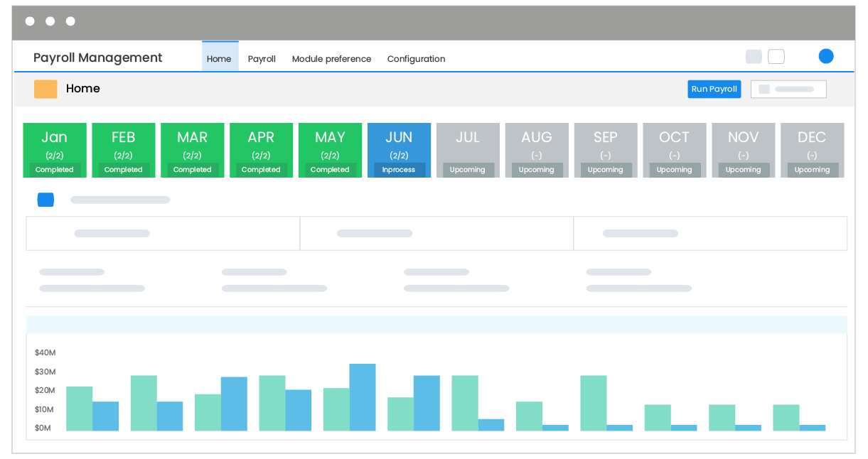868x459 pixels.
Task: Click the Home orange icon
Action: pyautogui.click(x=45, y=89)
